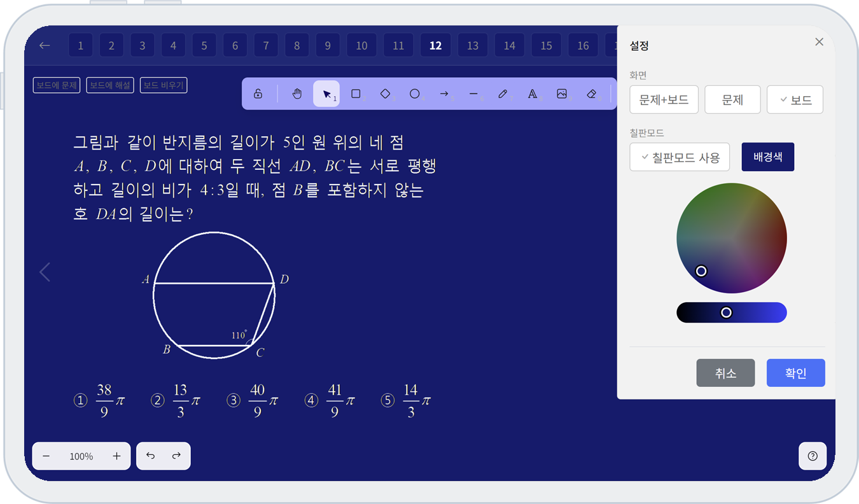Viewport: 859px width, 504px height.
Task: Select the 보드 screen mode
Action: pos(795,100)
